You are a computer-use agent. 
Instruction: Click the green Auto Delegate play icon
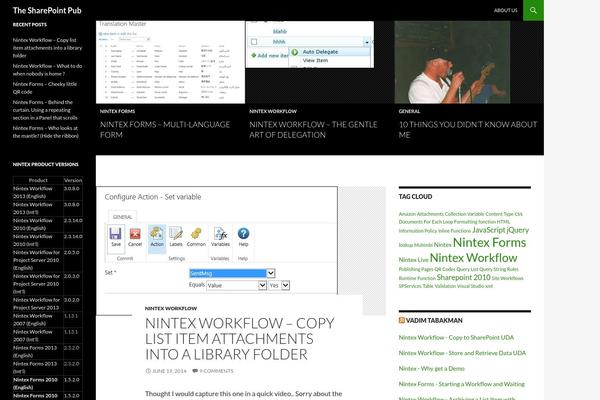(294, 52)
